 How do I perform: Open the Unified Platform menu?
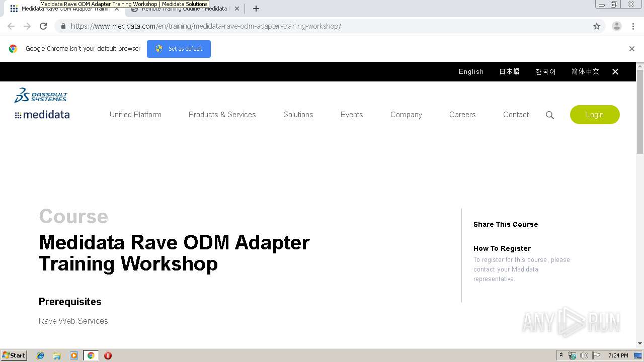click(135, 115)
